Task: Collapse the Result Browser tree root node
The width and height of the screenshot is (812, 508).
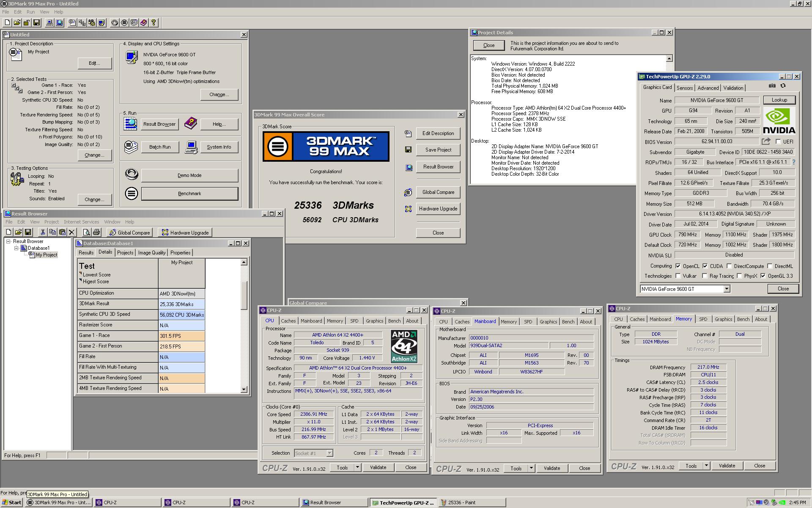Action: pos(8,241)
